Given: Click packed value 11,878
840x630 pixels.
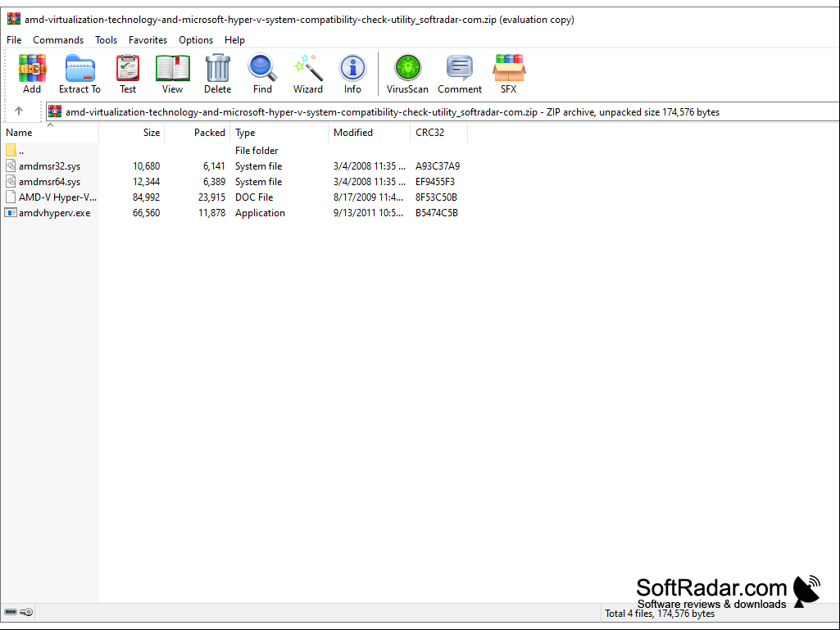Looking at the screenshot, I should [211, 213].
